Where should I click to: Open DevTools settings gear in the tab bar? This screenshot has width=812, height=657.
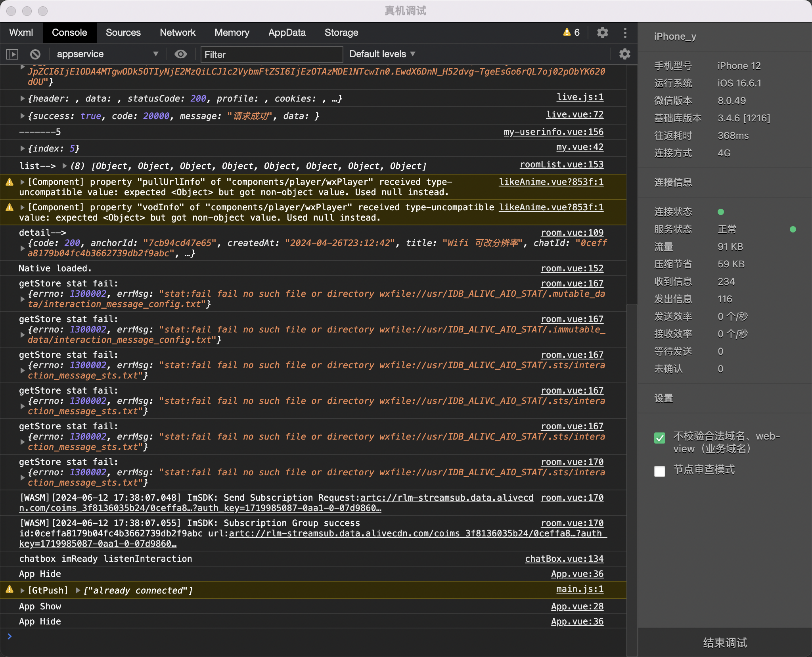(x=603, y=33)
